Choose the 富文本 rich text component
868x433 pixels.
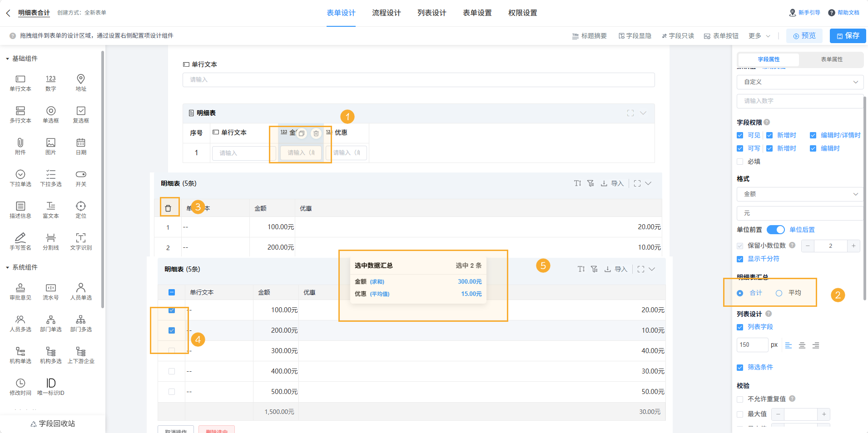[51, 210]
